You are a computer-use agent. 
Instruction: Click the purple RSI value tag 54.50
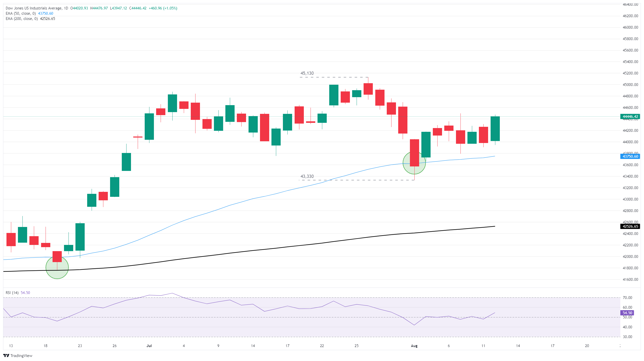(x=627, y=313)
